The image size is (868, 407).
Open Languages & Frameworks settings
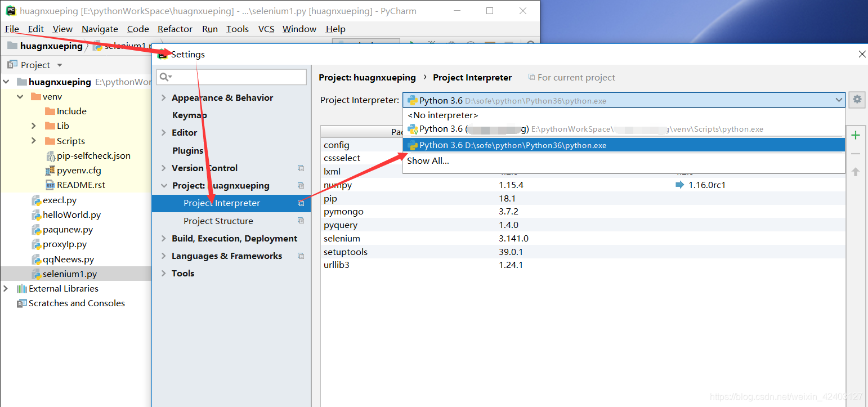tap(227, 256)
